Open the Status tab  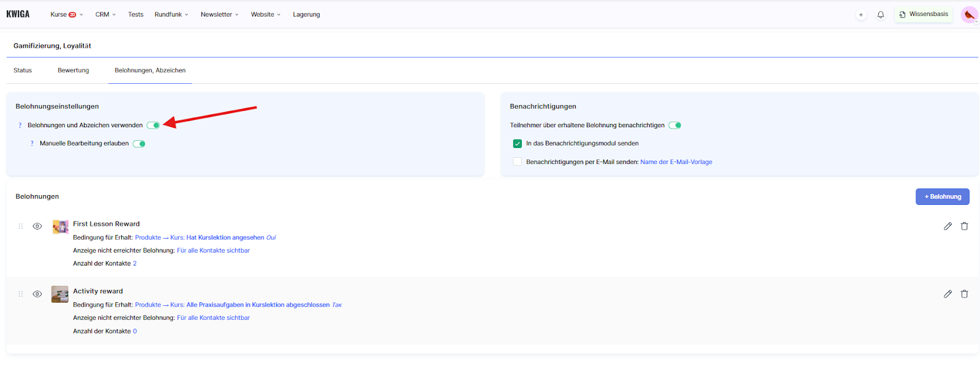pyautogui.click(x=23, y=70)
